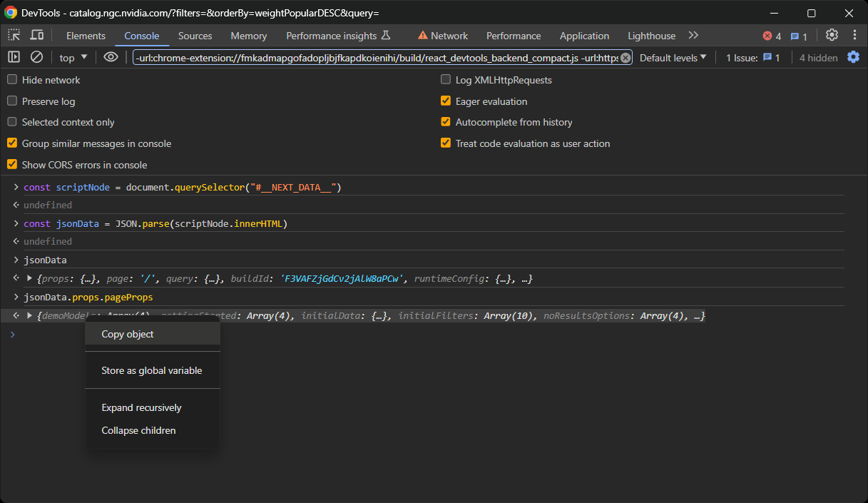This screenshot has height=503, width=868.
Task: Create a live expression with the eye icon
Action: 111,57
